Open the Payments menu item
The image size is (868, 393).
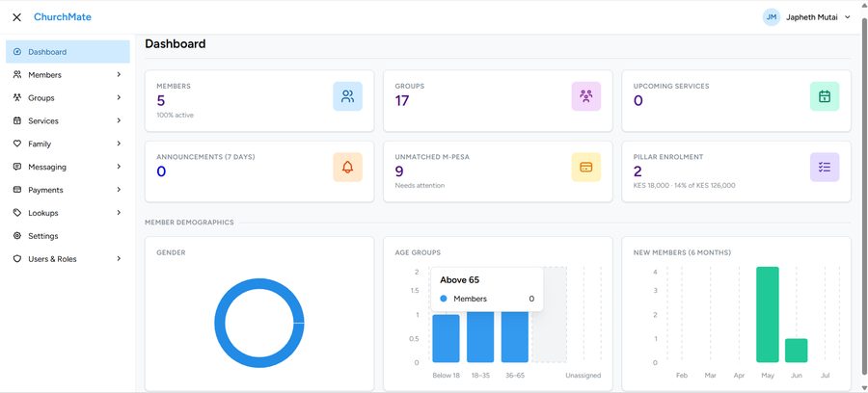click(68, 190)
